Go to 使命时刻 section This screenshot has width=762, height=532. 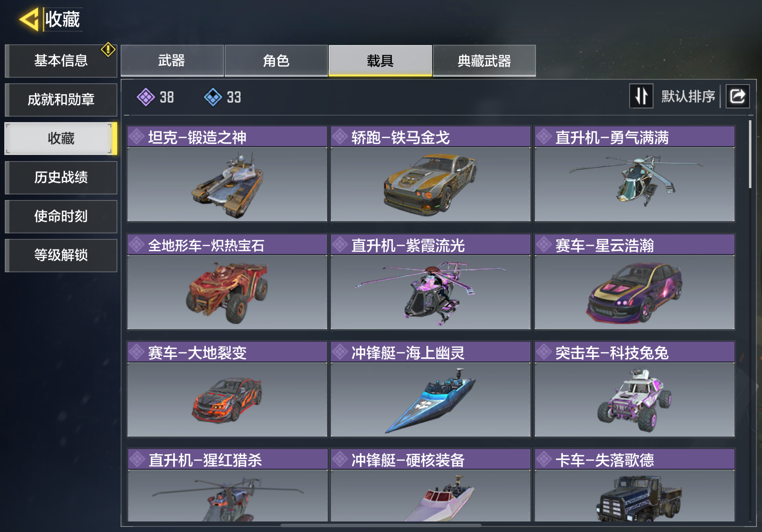[61, 216]
